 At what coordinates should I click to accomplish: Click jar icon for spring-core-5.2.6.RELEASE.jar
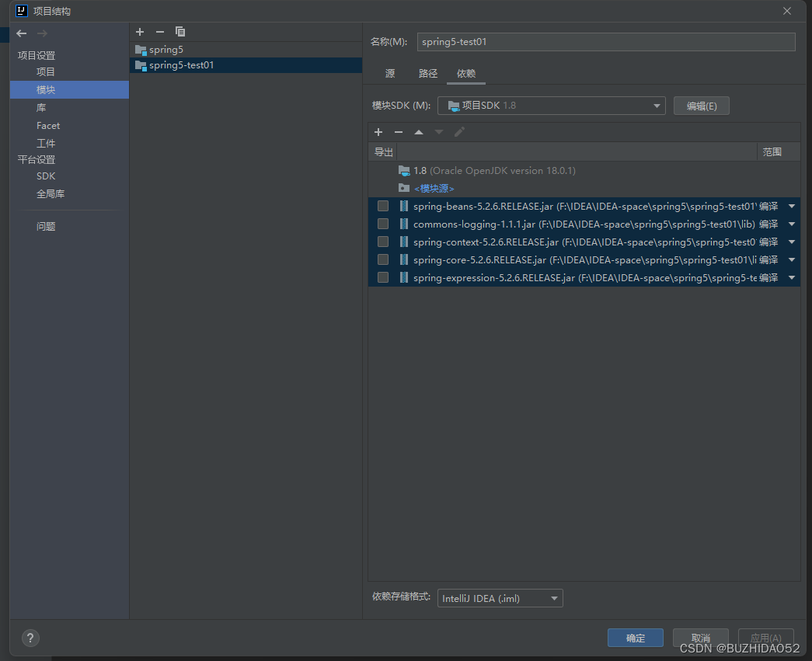coord(404,260)
